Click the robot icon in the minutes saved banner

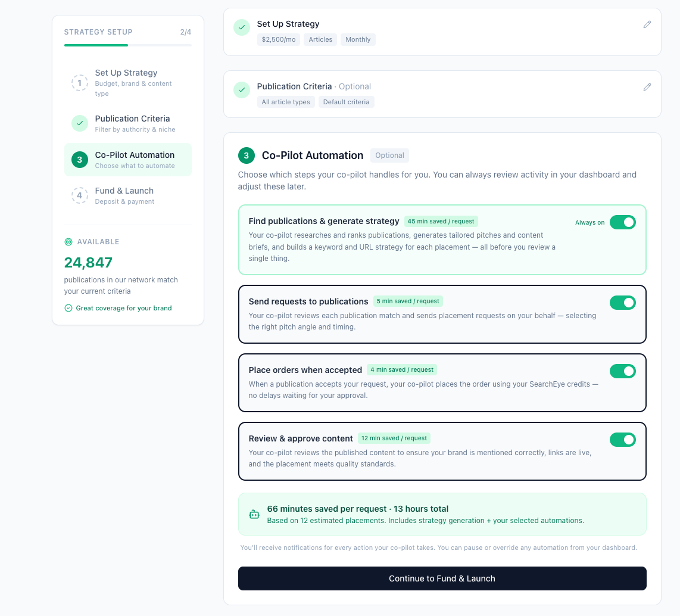coord(254,514)
